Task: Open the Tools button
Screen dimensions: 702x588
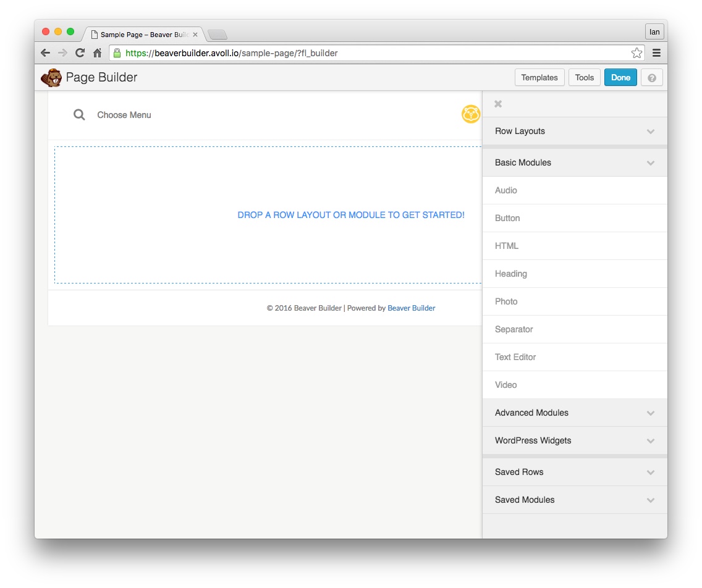Action: [584, 77]
